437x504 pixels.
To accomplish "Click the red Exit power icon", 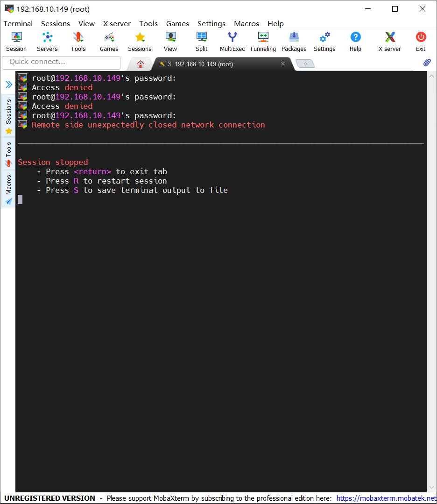I will [x=421, y=42].
